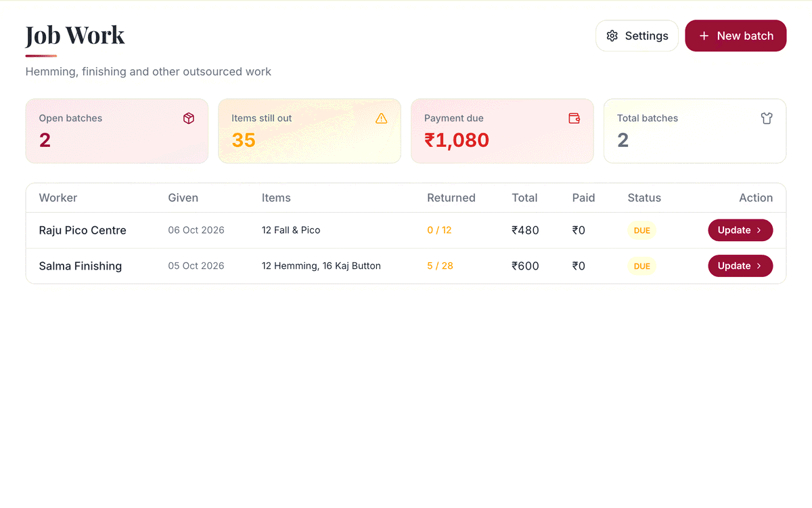Click DUE status badge for Raju Pico Centre

coord(642,230)
